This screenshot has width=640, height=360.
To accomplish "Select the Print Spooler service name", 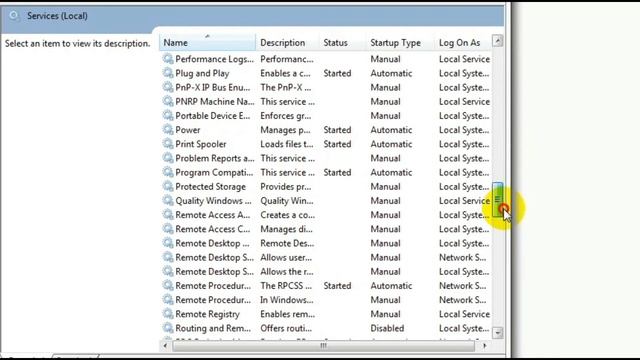I will (200, 144).
